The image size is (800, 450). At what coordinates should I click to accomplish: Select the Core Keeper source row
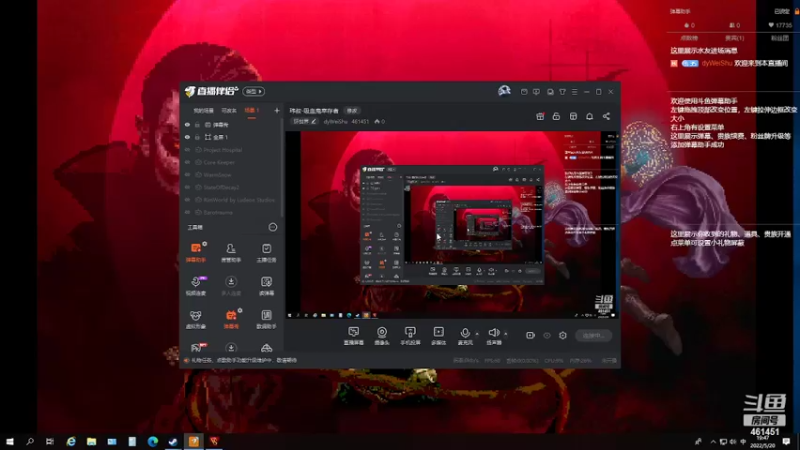[x=231, y=162]
